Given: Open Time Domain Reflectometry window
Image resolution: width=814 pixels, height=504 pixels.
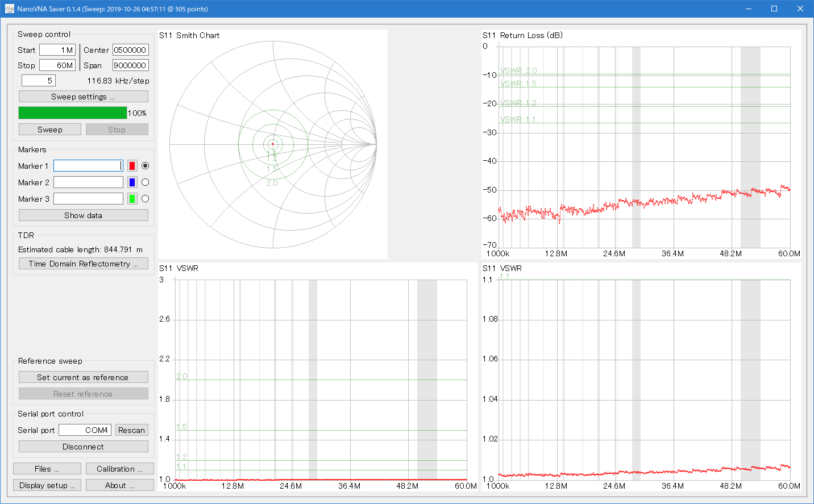Looking at the screenshot, I should click(x=83, y=264).
